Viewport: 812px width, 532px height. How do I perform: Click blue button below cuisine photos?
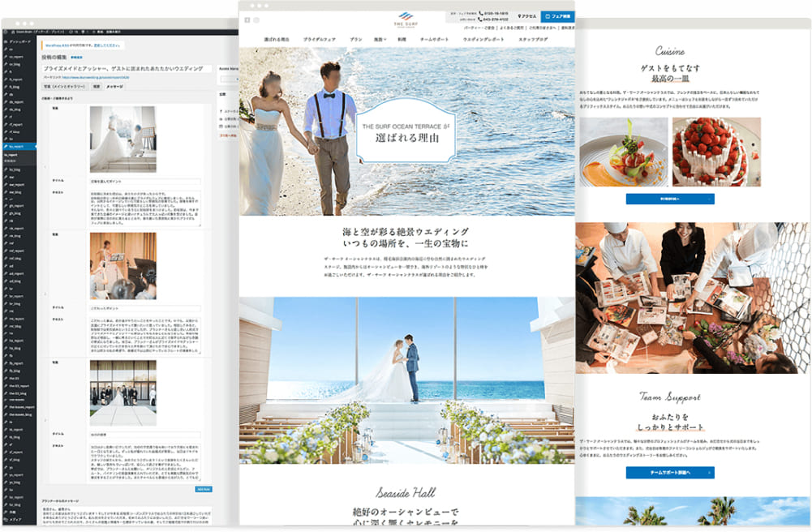pos(669,199)
